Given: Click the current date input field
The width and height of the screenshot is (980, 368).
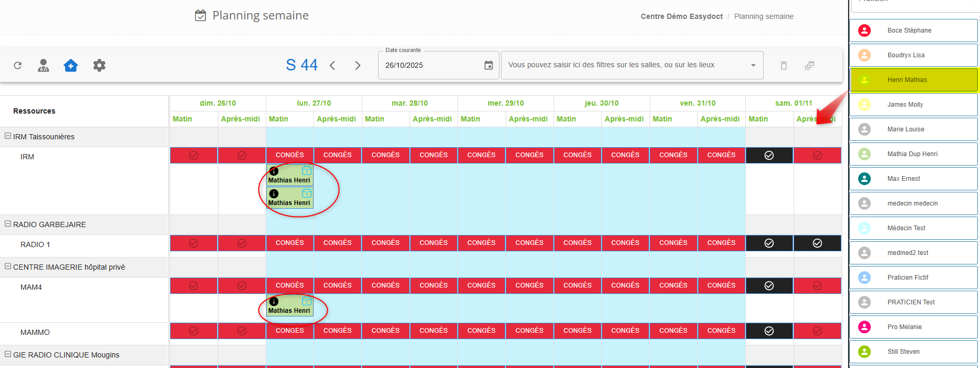Looking at the screenshot, I should click(x=431, y=66).
